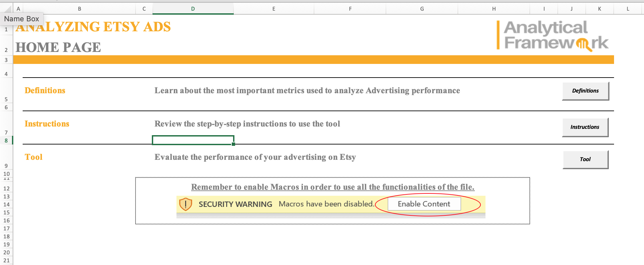This screenshot has height=265, width=644.
Task: Select column I header
Action: click(x=544, y=9)
